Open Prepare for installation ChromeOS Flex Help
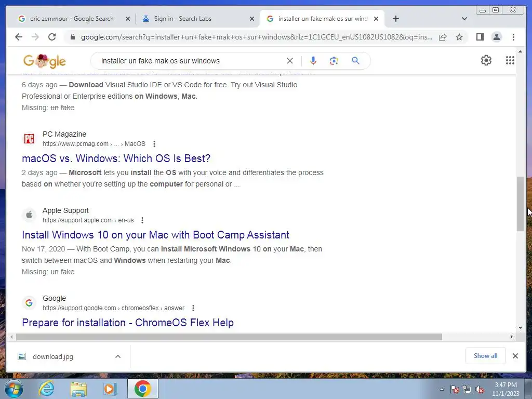The width and height of the screenshot is (532, 399). (128, 323)
